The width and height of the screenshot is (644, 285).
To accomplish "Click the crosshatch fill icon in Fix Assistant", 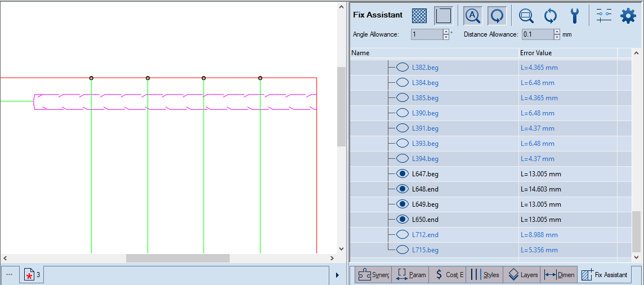I will pos(419,16).
